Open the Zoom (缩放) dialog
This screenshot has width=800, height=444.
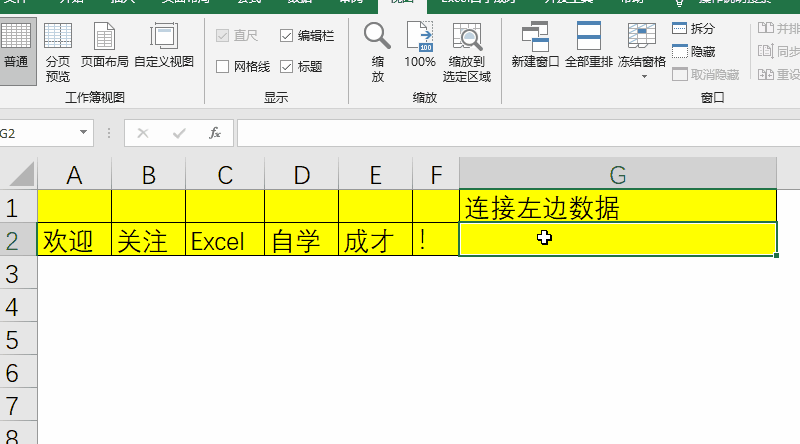pos(378,52)
